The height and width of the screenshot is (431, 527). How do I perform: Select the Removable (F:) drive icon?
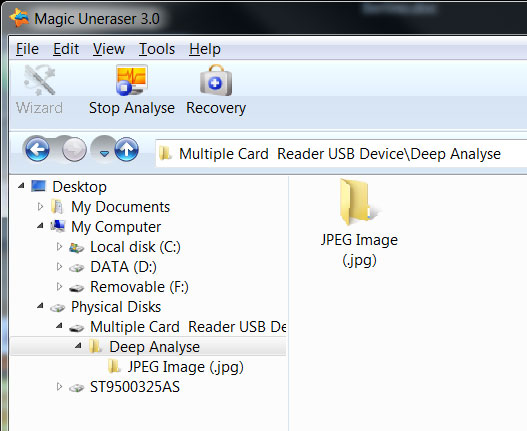76,288
